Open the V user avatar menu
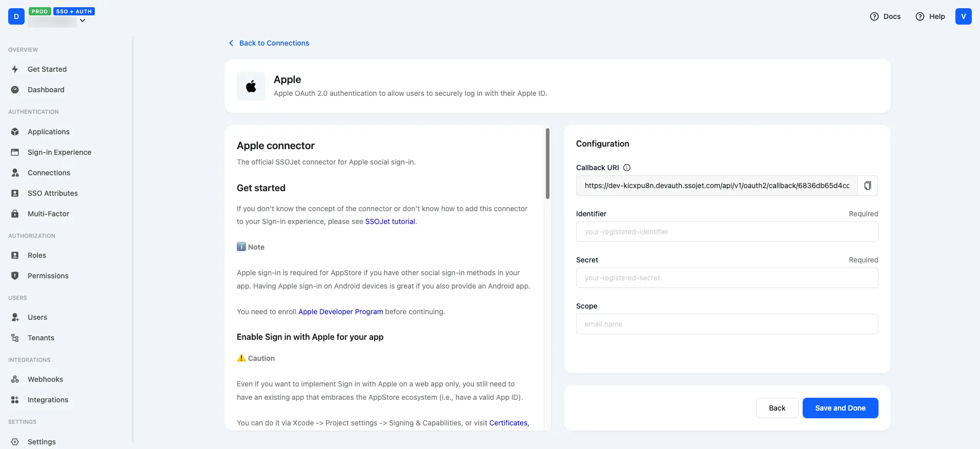Viewport: 980px width, 449px height. [x=964, y=16]
